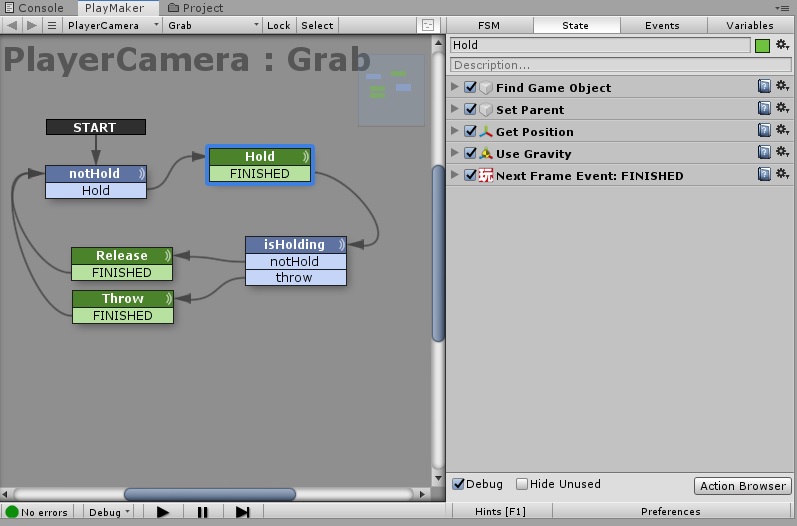Open help for Find Game Object action
The width and height of the screenshot is (797, 526).
pyautogui.click(x=764, y=86)
